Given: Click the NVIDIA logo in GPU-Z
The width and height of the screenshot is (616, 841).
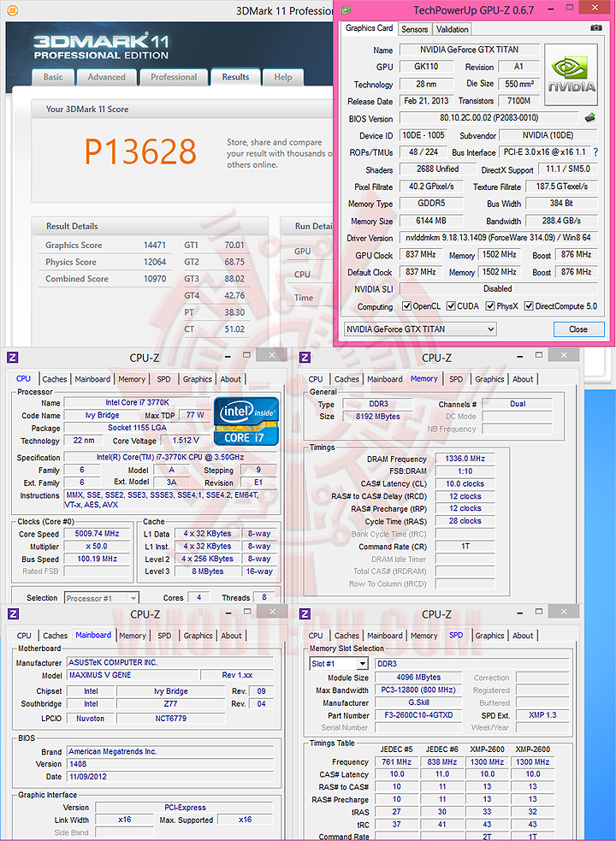Looking at the screenshot, I should click(x=571, y=74).
